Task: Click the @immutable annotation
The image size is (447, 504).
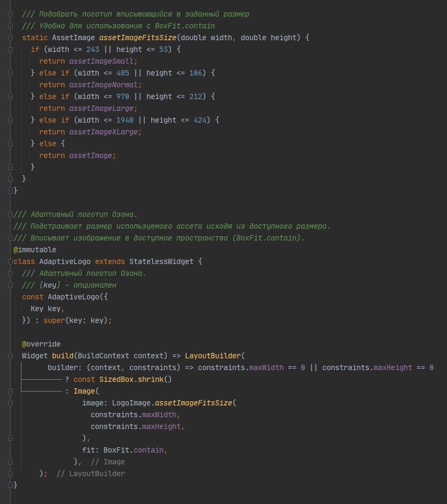Action: (35, 250)
